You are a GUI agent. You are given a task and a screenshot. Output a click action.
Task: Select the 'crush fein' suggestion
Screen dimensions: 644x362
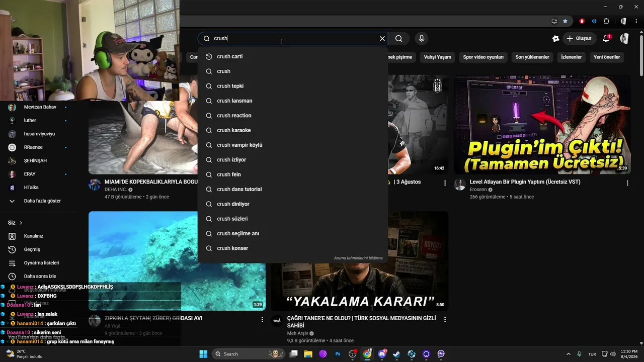click(293, 174)
